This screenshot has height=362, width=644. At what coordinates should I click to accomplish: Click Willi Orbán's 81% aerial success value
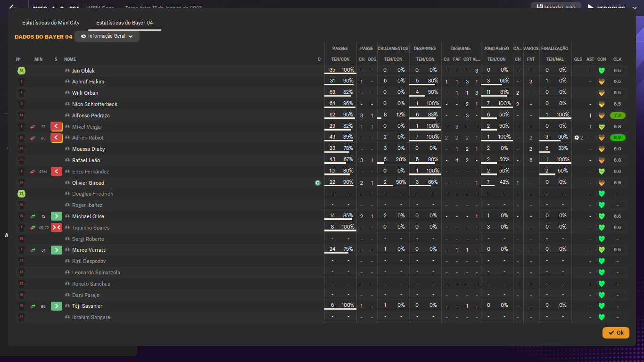[504, 92]
